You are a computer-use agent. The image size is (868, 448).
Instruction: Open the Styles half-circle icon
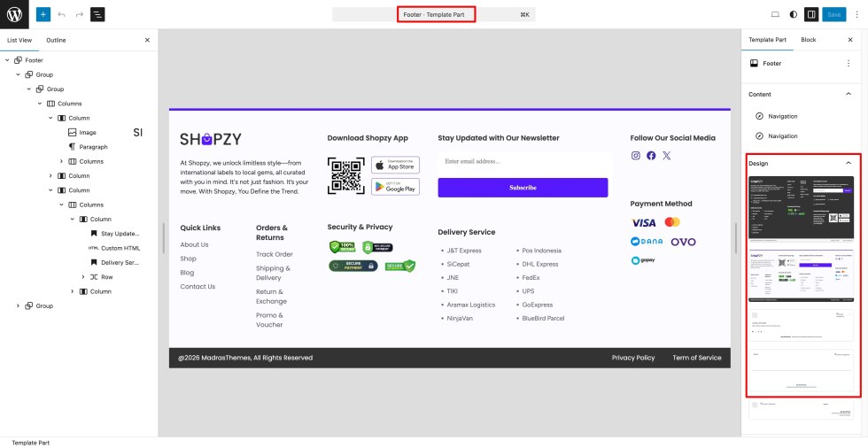[794, 14]
